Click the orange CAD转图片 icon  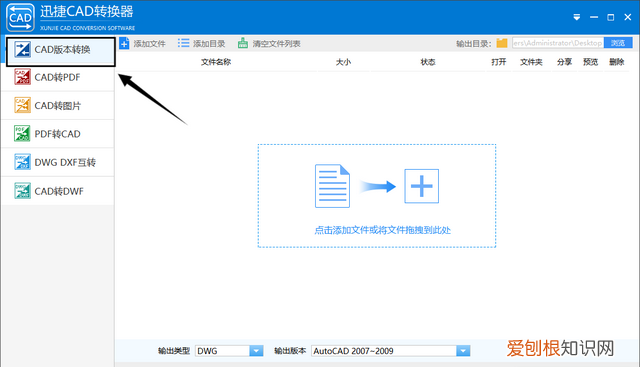[x=22, y=105]
